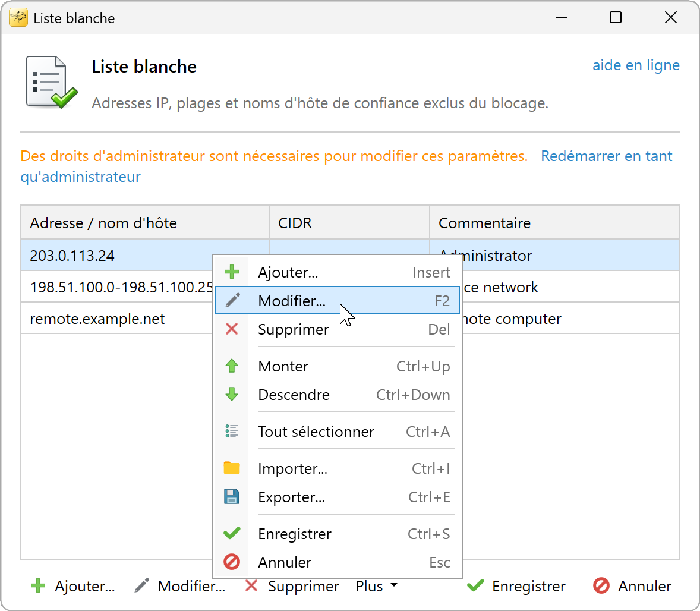Image resolution: width=700 pixels, height=611 pixels.
Task: Click the green down-arrow Descendre icon
Action: (x=232, y=395)
